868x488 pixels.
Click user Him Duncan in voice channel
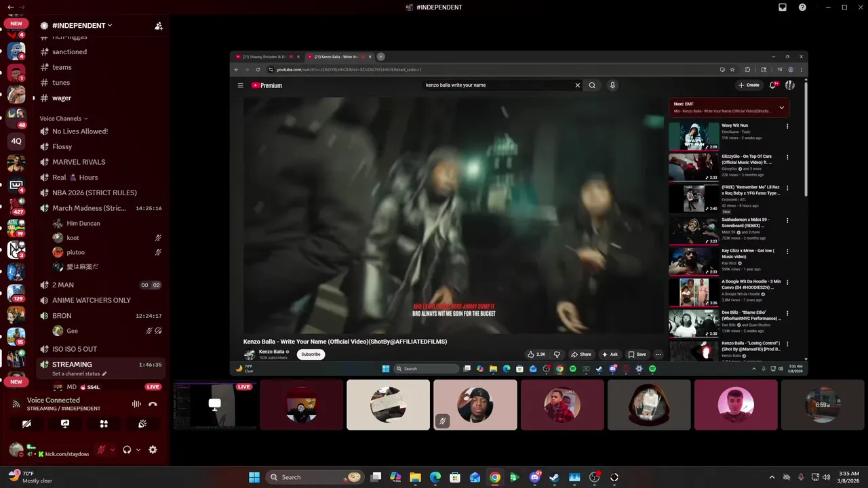pyautogui.click(x=83, y=223)
